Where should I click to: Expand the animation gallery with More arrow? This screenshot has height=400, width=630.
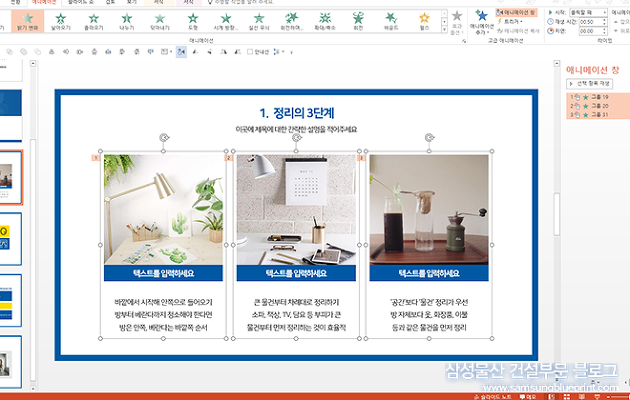pyautogui.click(x=444, y=29)
